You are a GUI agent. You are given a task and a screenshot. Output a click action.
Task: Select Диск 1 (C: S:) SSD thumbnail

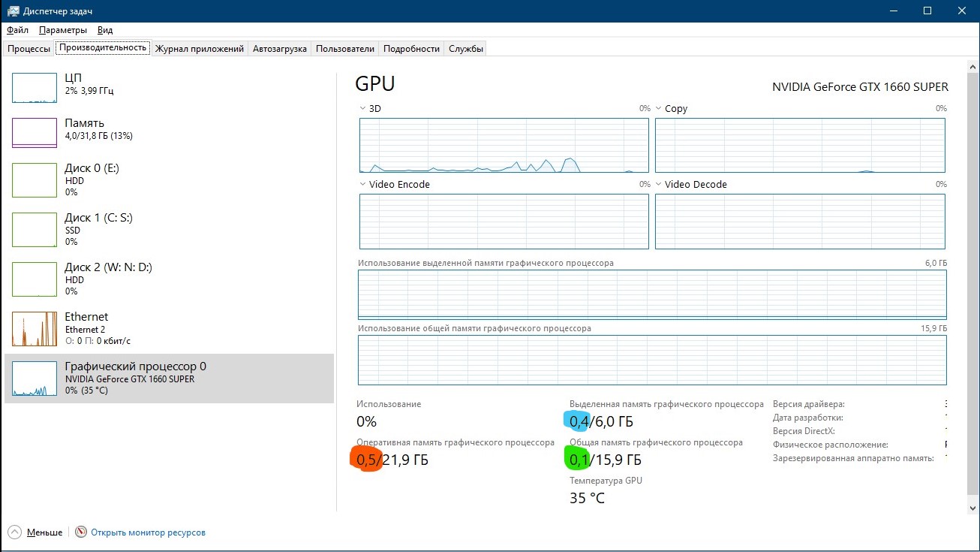coord(35,231)
